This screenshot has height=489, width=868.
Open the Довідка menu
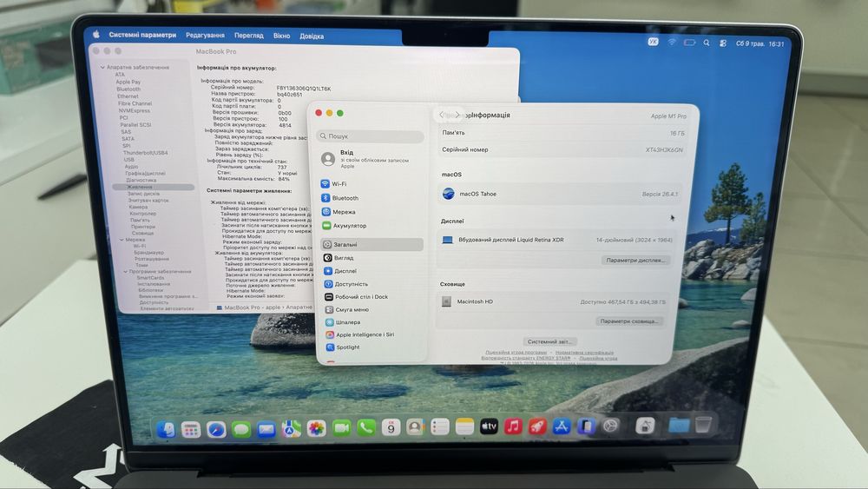point(312,36)
